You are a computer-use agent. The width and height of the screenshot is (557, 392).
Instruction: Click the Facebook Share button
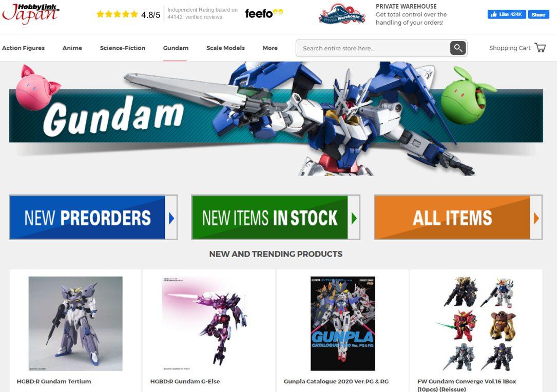(538, 14)
